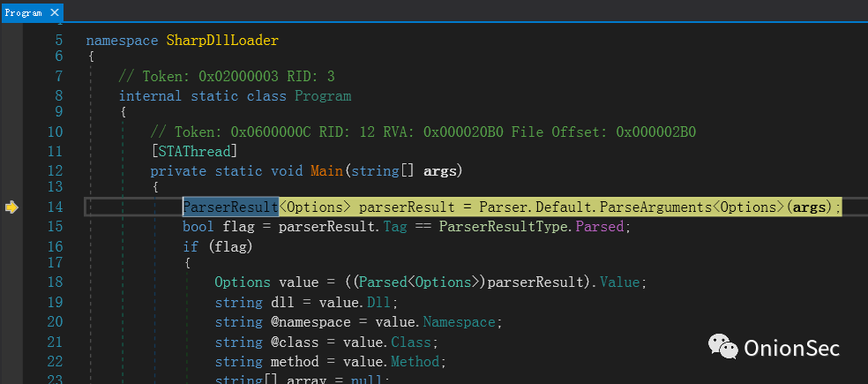
Task: Select the SharpDllLoader namespace name
Action: coord(222,41)
